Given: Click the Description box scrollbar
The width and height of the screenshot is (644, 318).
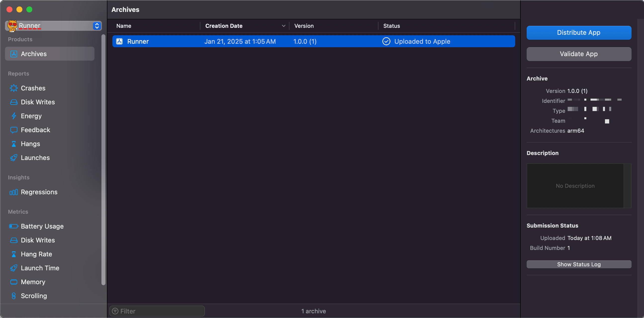Looking at the screenshot, I should [x=628, y=186].
